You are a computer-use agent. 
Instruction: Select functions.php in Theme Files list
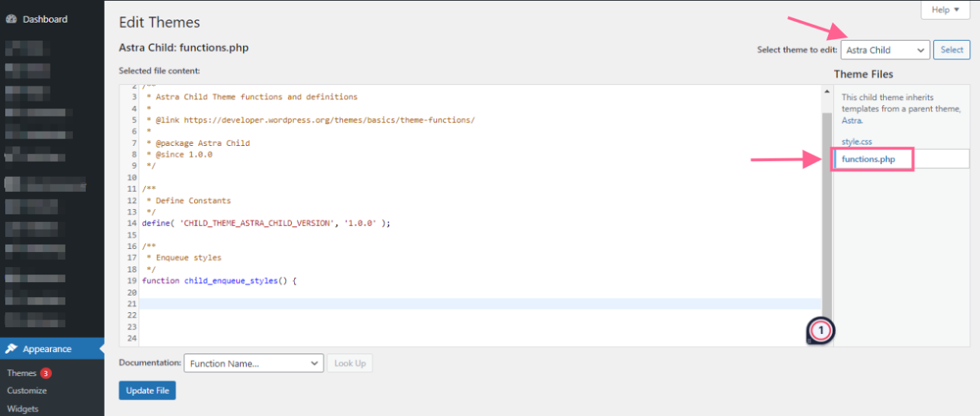point(868,159)
